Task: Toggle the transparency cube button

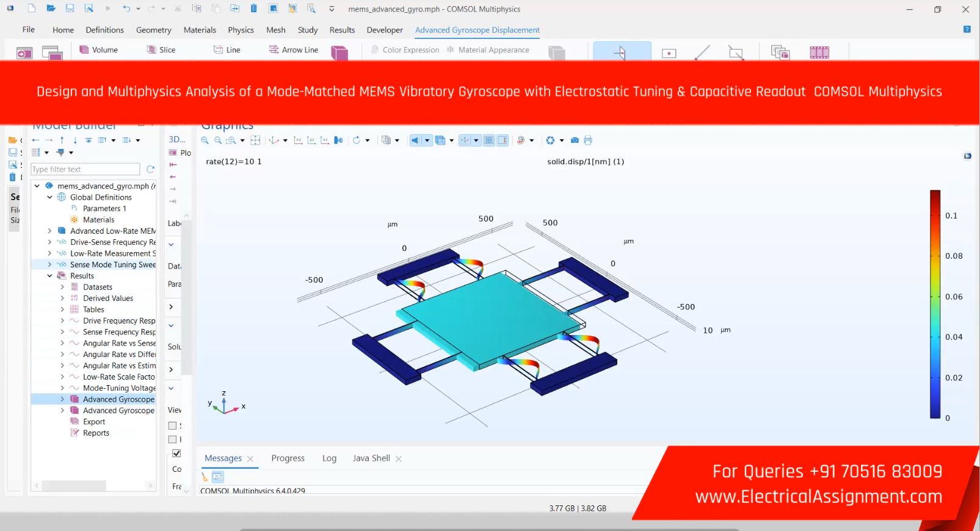Action: coord(440,140)
